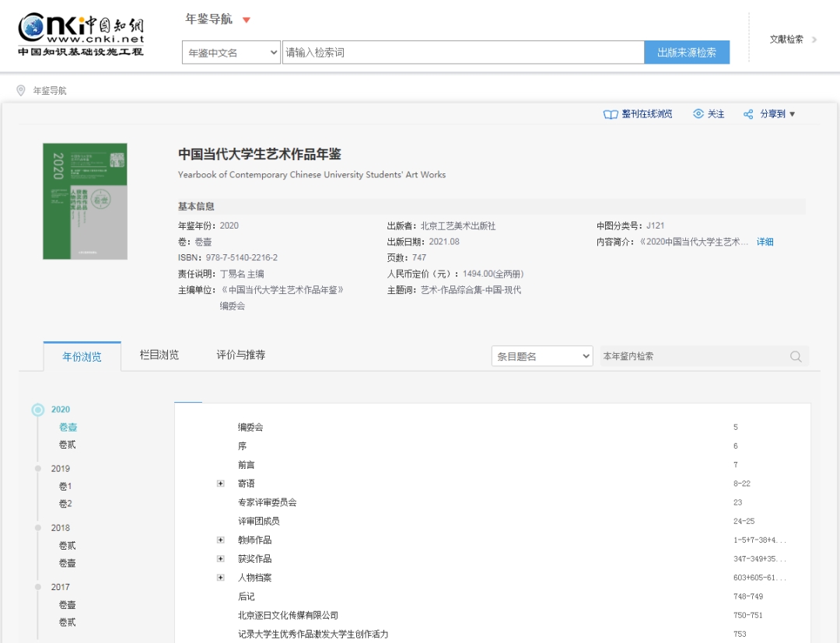Select 卷贰 under year 2020

click(68, 444)
